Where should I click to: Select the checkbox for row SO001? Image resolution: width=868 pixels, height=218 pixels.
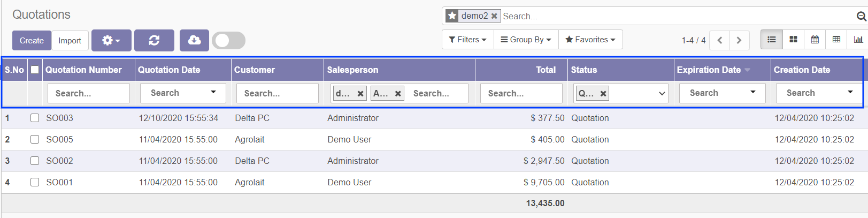pyautogui.click(x=35, y=182)
